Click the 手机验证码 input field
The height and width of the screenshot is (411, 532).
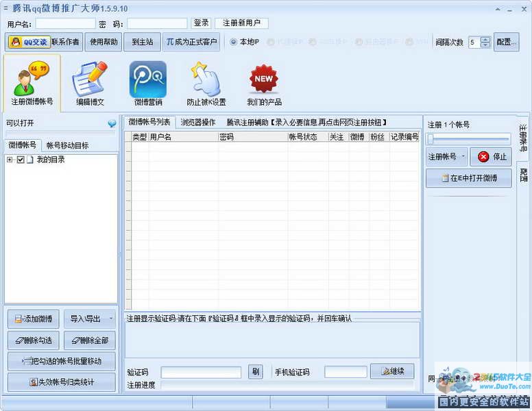click(x=346, y=372)
